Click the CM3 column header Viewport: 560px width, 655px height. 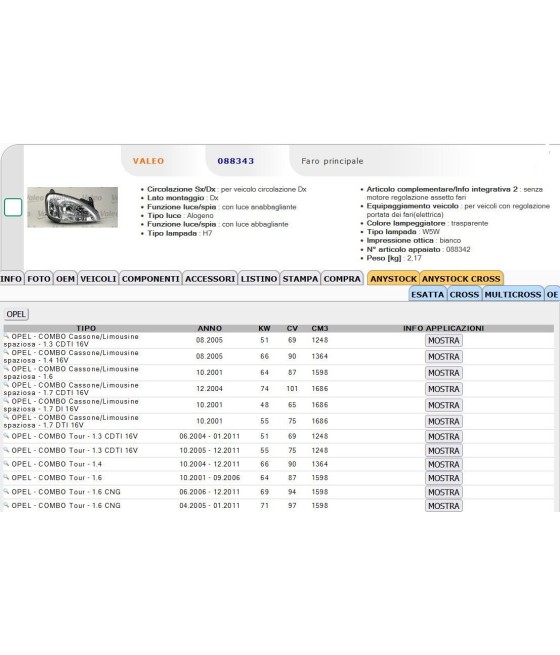(320, 328)
